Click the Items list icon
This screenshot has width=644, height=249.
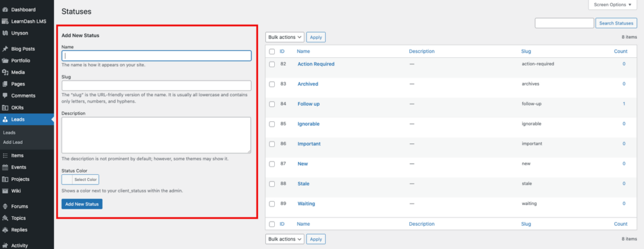[x=5, y=156]
